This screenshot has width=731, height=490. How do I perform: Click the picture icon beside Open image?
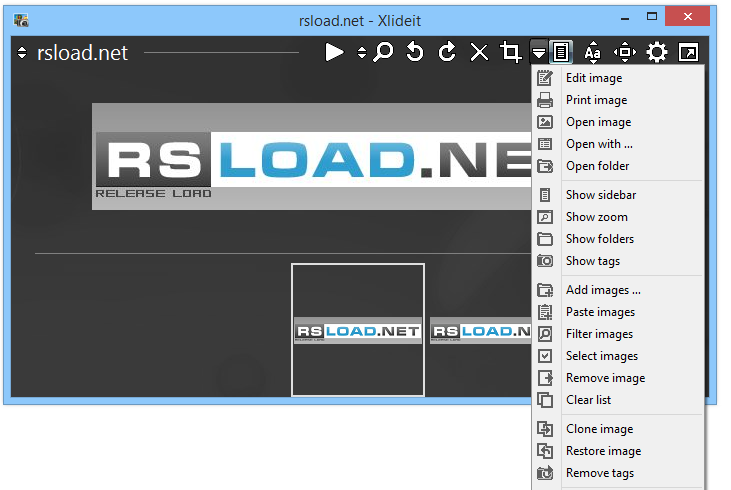545,122
